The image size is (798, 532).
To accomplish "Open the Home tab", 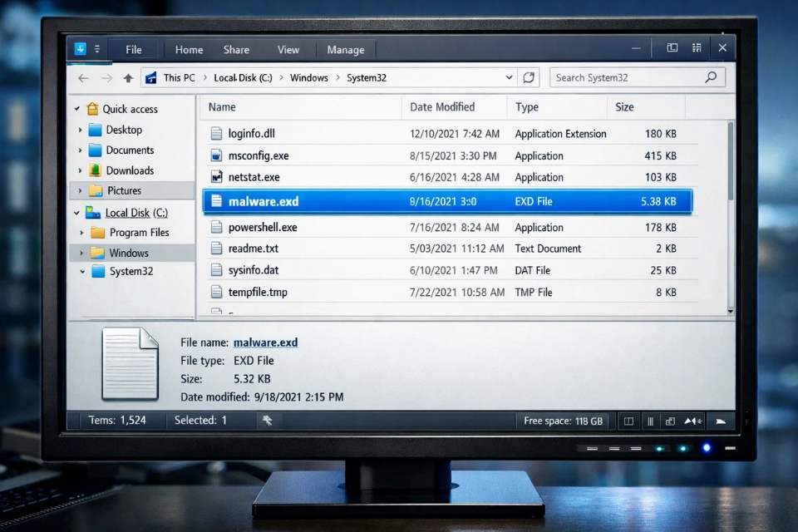I will 188,49.
